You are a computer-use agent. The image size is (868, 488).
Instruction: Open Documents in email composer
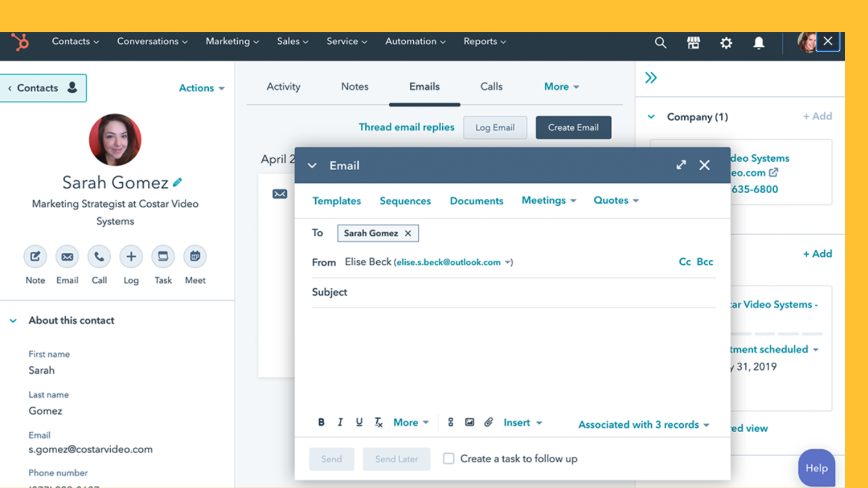coord(476,201)
